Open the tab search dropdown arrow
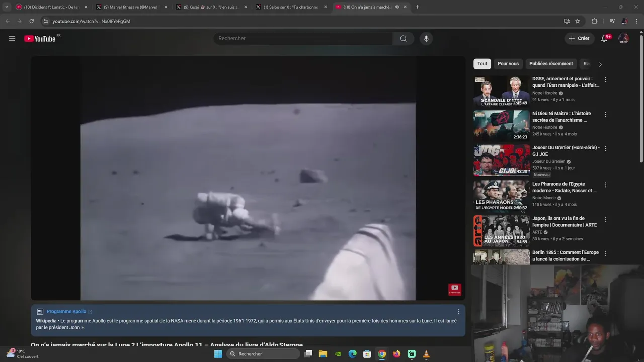 (7, 7)
